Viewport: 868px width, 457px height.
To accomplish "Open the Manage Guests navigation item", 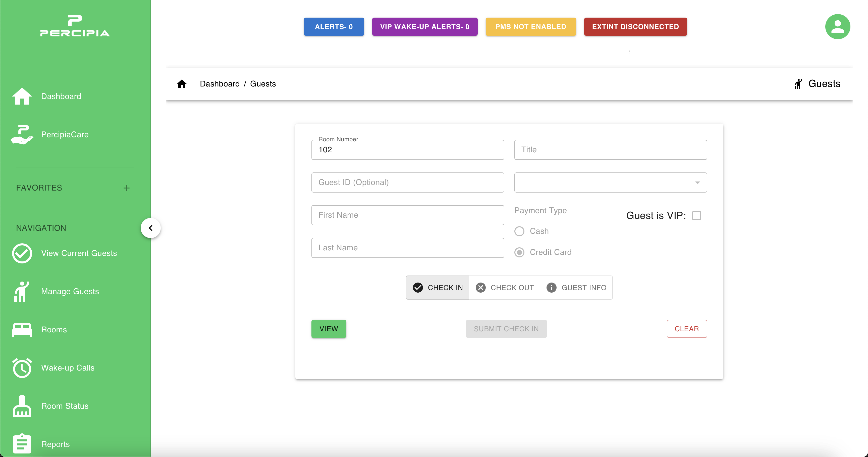I will [x=70, y=291].
